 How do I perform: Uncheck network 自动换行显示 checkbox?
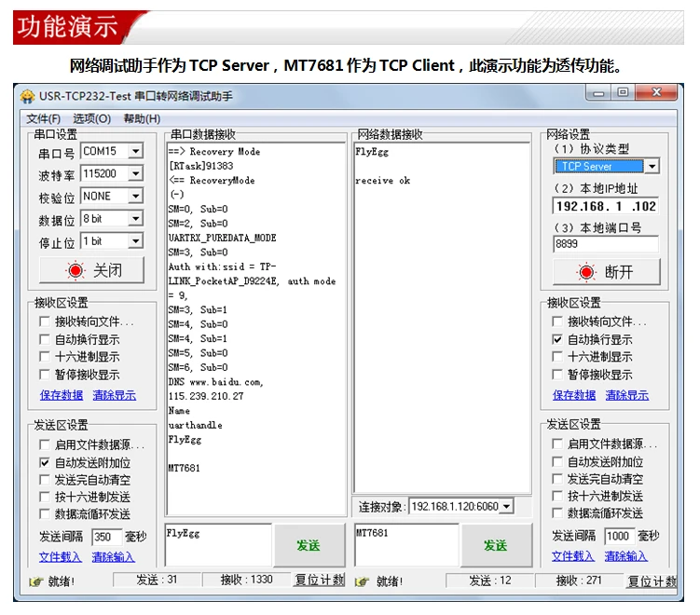[x=556, y=339]
